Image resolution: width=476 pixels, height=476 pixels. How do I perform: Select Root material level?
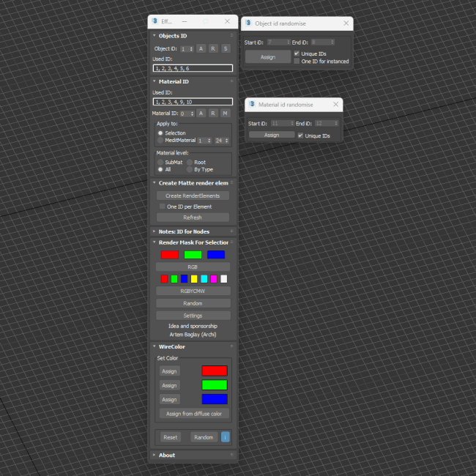tap(190, 162)
